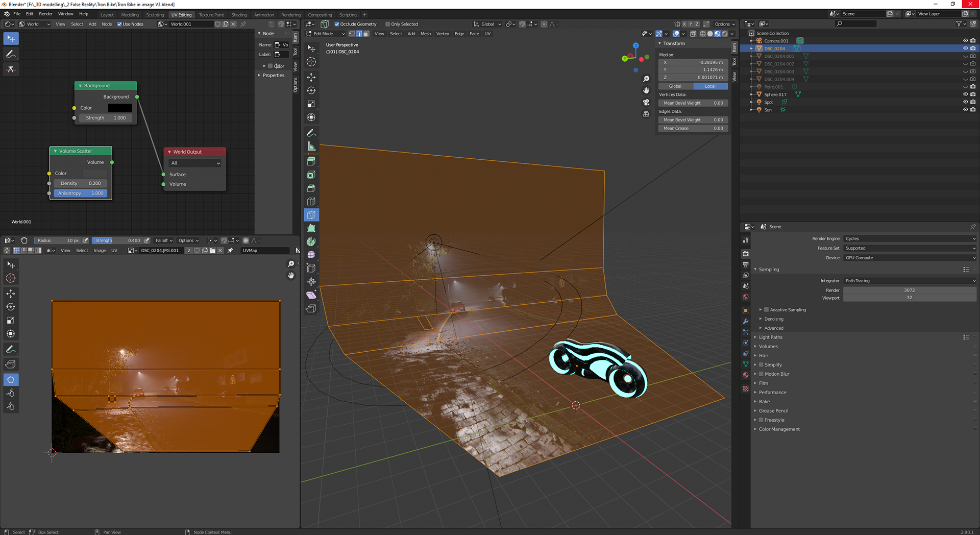This screenshot has height=535, width=980.
Task: Open the Mesh menu in viewport header
Action: coord(425,34)
